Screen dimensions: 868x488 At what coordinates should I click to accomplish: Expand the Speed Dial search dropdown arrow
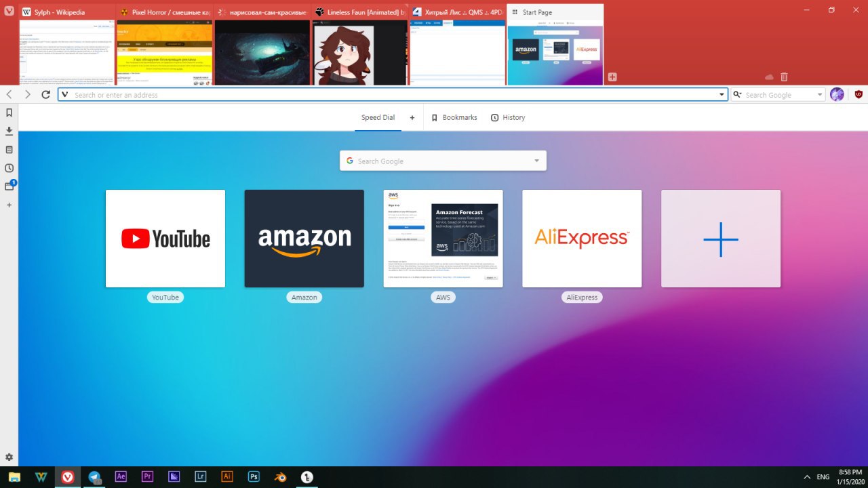(x=536, y=161)
